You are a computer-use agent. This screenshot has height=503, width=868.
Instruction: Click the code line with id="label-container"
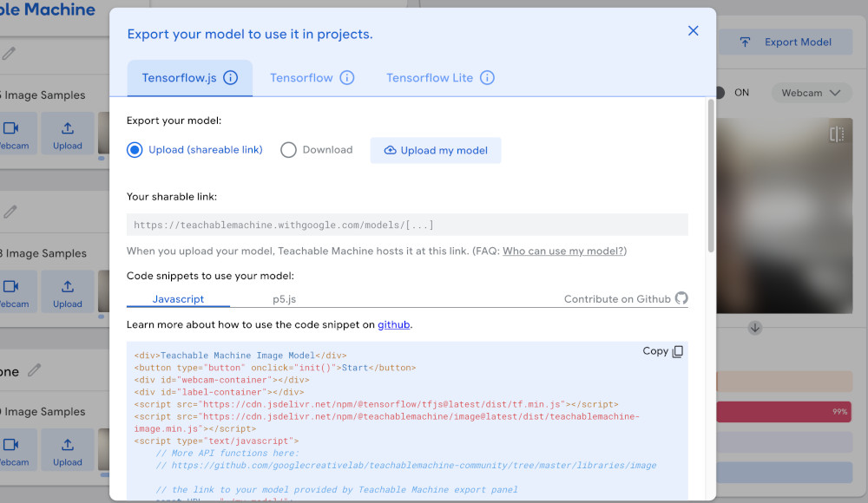pyautogui.click(x=220, y=392)
